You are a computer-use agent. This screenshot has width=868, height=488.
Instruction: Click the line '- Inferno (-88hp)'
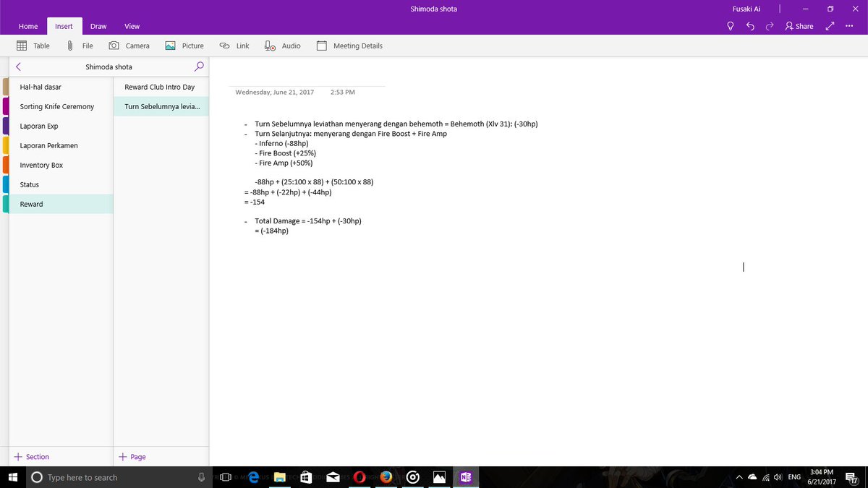(x=281, y=143)
